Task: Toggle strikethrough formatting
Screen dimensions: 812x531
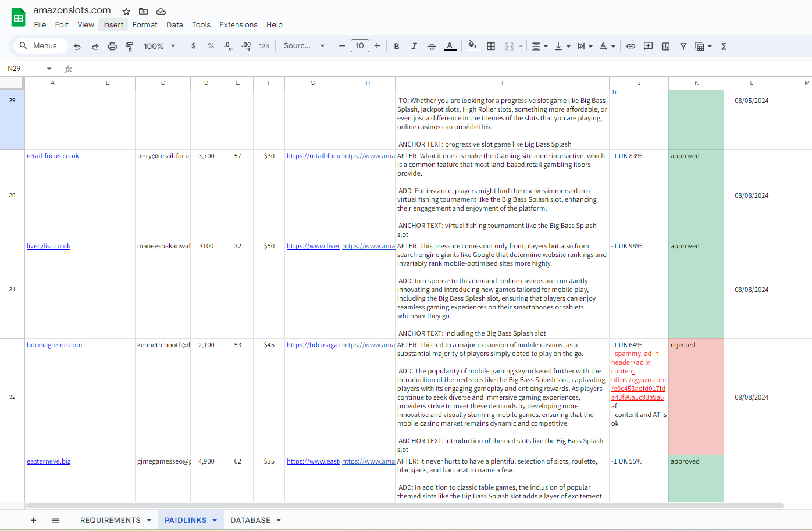Action: click(x=432, y=47)
